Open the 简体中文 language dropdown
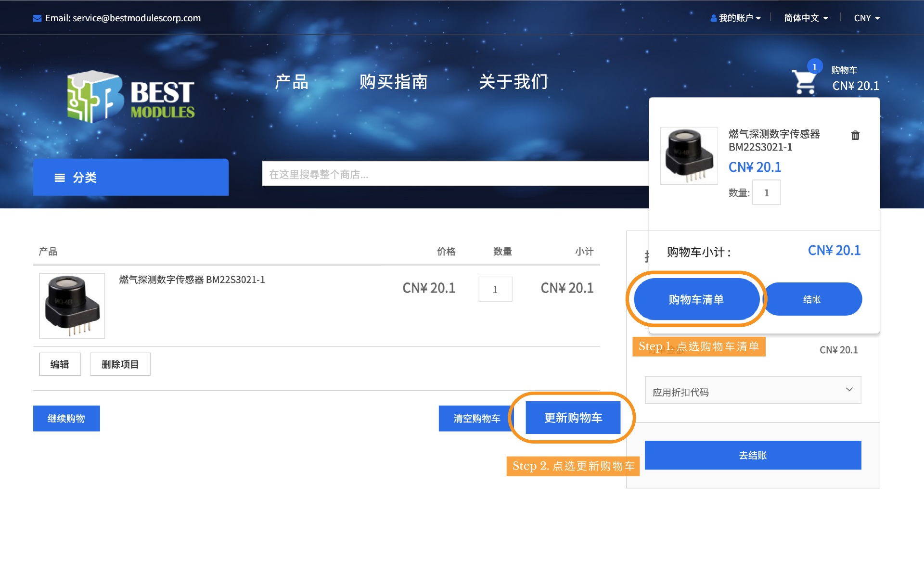This screenshot has width=924, height=561. pos(806,18)
